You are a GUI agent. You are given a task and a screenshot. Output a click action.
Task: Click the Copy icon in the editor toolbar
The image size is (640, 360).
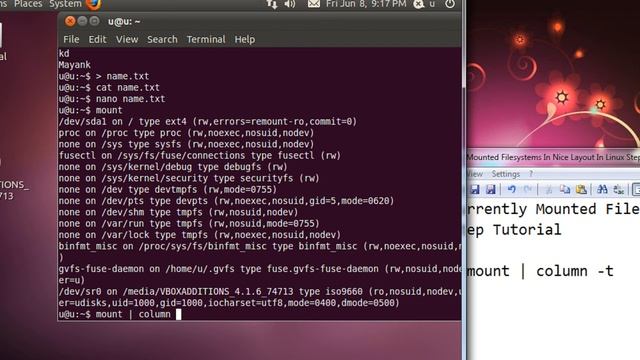[x=565, y=189]
